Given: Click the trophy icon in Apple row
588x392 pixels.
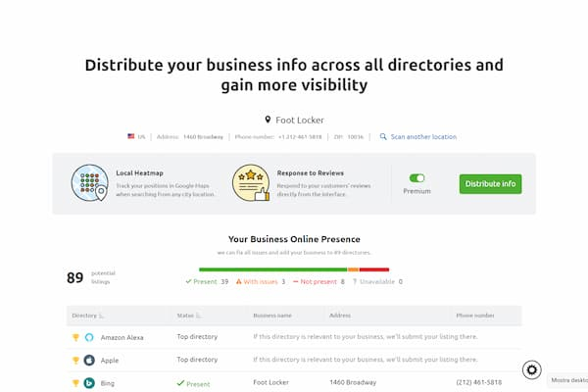Looking at the screenshot, I should click(x=75, y=360).
